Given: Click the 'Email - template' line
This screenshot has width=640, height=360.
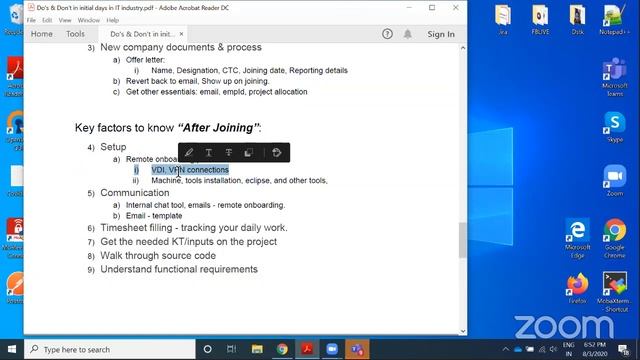Looking at the screenshot, I should click(x=154, y=216).
